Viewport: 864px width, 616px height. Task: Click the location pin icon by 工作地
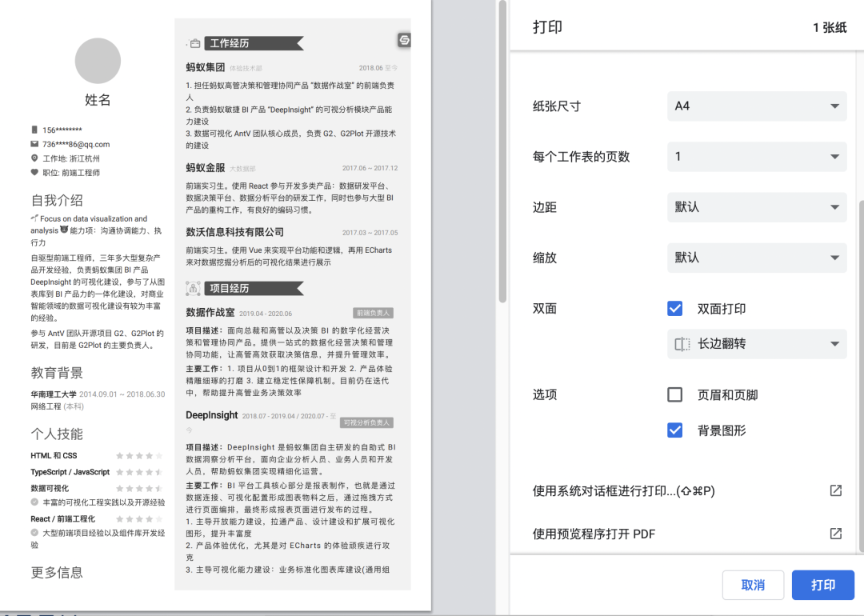(34, 158)
